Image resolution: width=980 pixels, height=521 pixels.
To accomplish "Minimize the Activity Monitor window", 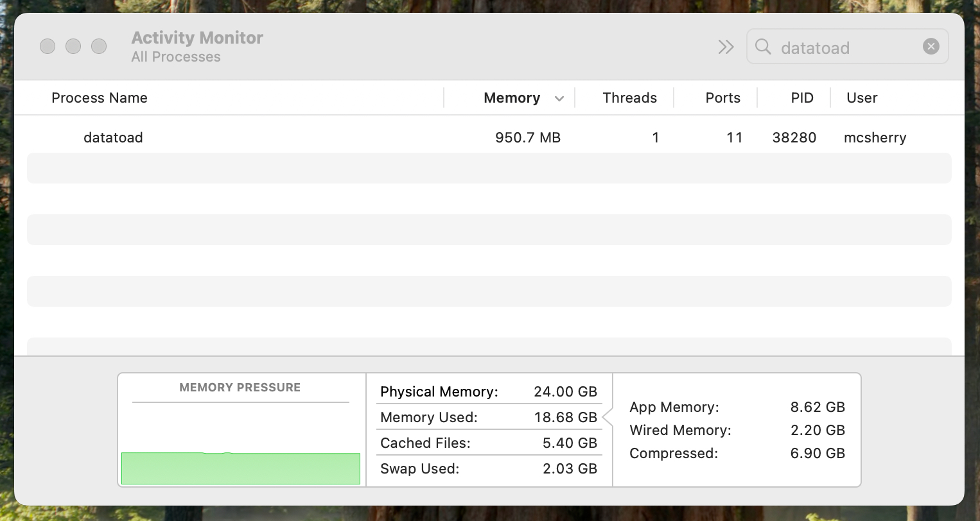I will point(73,46).
